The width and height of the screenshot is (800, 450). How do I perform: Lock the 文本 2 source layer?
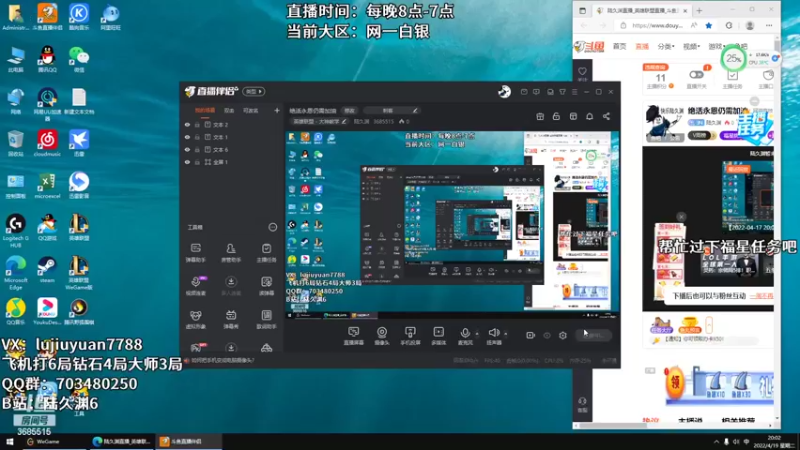coord(197,124)
